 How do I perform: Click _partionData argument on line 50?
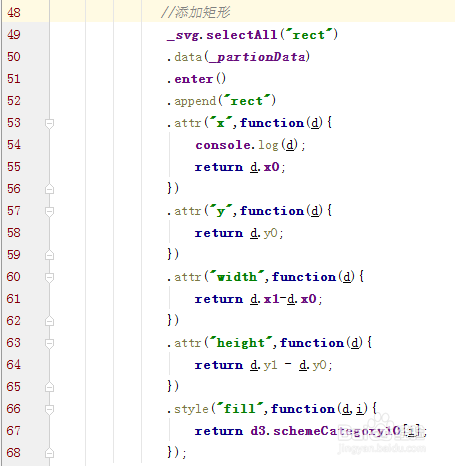257,57
